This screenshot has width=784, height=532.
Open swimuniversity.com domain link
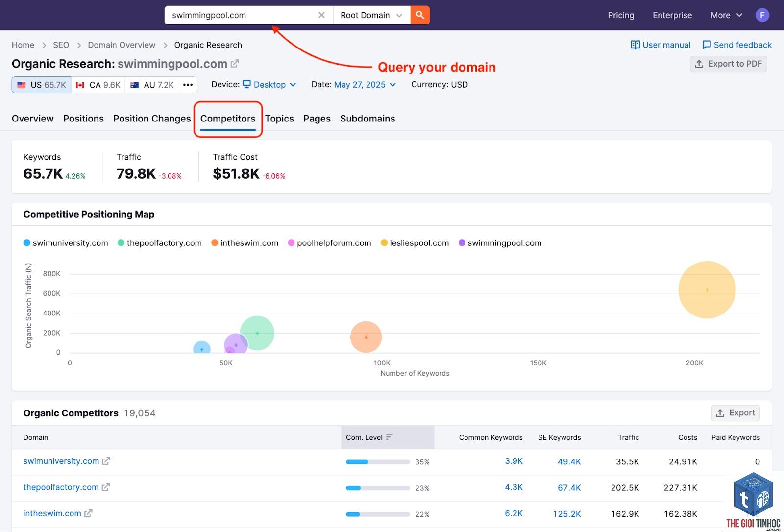tap(61, 461)
